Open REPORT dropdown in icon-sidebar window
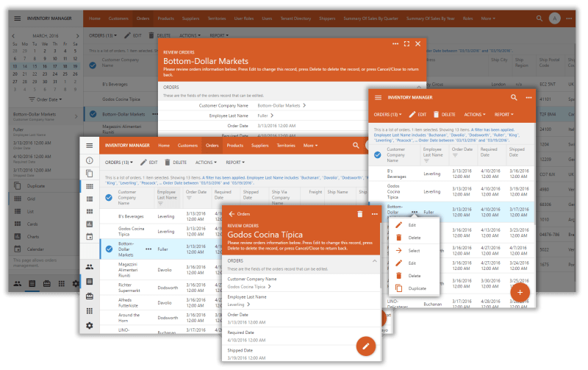The image size is (588, 370). coord(235,163)
